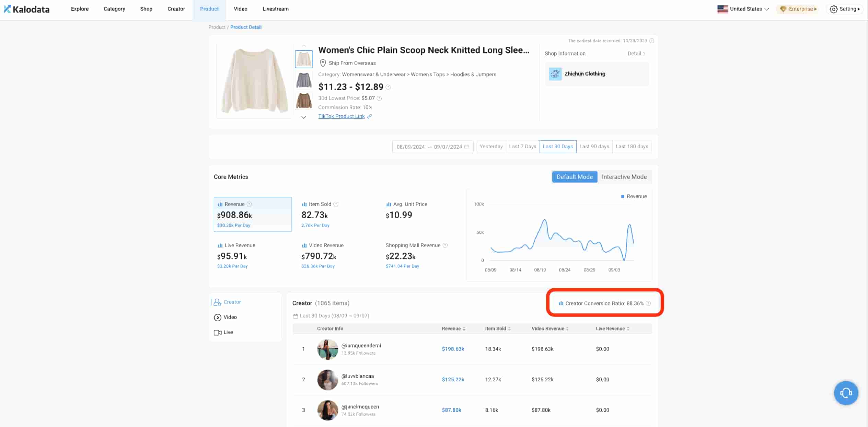Image resolution: width=868 pixels, height=427 pixels.
Task: Switch to Interactive Mode
Action: [624, 177]
